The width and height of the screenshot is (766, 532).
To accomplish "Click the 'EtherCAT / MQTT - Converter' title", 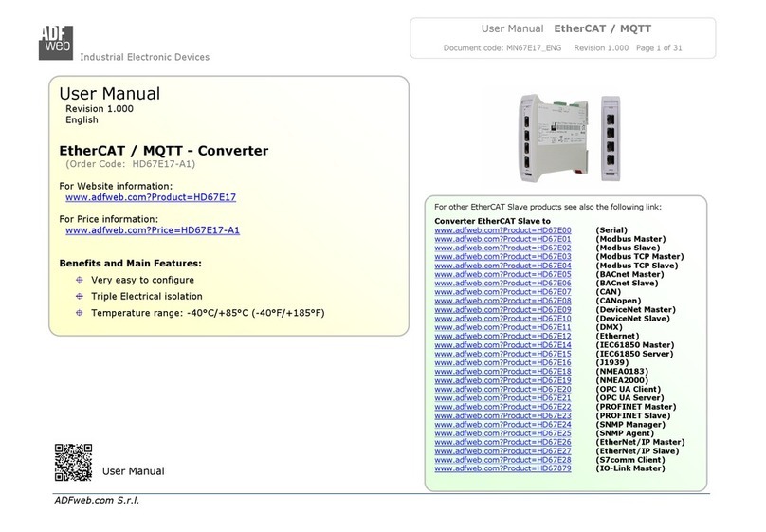I will [x=164, y=151].
